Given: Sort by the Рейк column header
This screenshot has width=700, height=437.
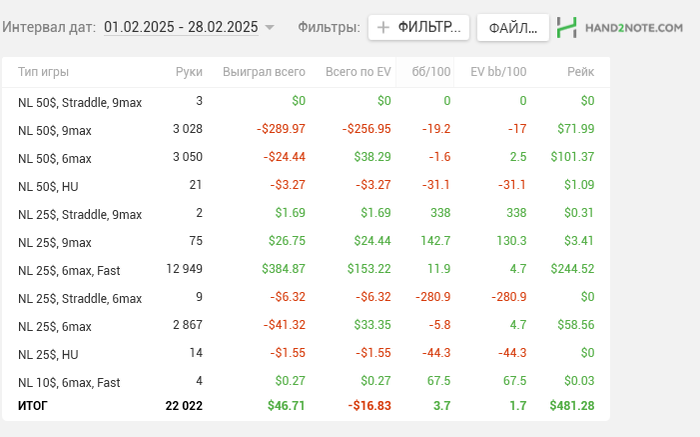Looking at the screenshot, I should pos(580,72).
